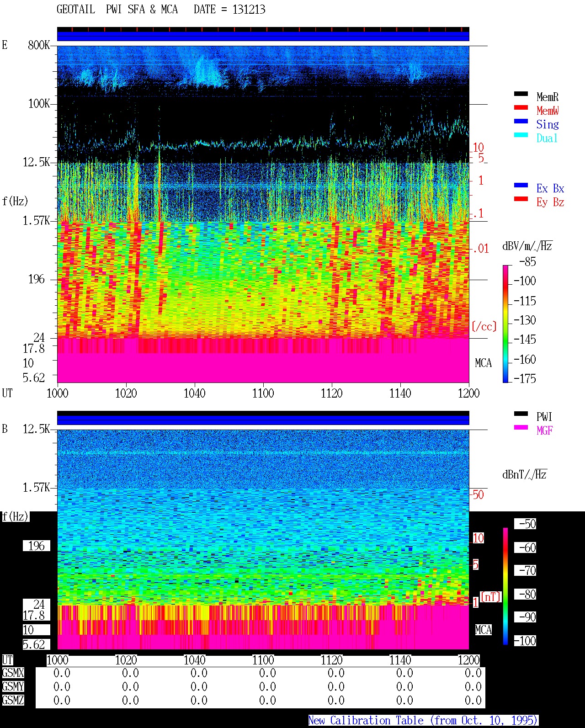Screen dimensions: 585x728
Task: Click the red 50 magnetic scale label
Action: point(478,494)
